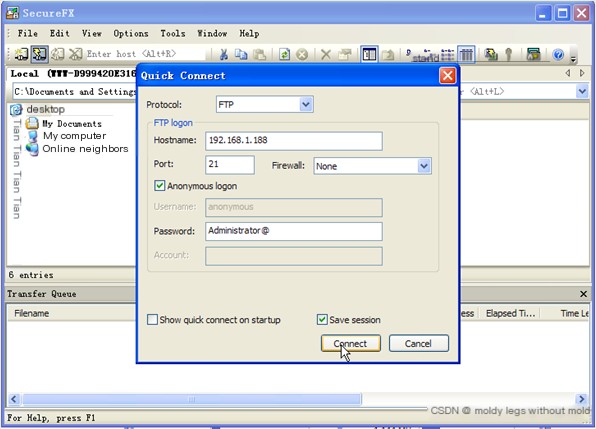Click the Connect toolbar icon
The image size is (596, 429).
coord(21,54)
